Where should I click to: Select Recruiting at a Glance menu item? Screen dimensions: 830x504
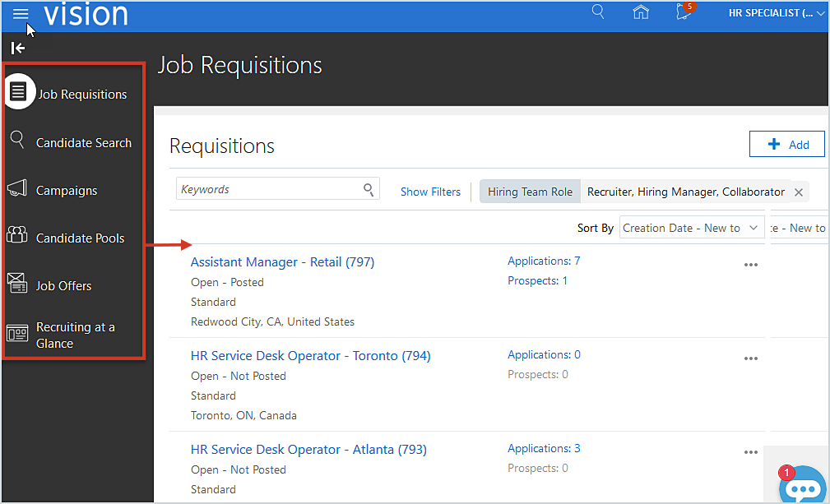[x=16, y=333]
